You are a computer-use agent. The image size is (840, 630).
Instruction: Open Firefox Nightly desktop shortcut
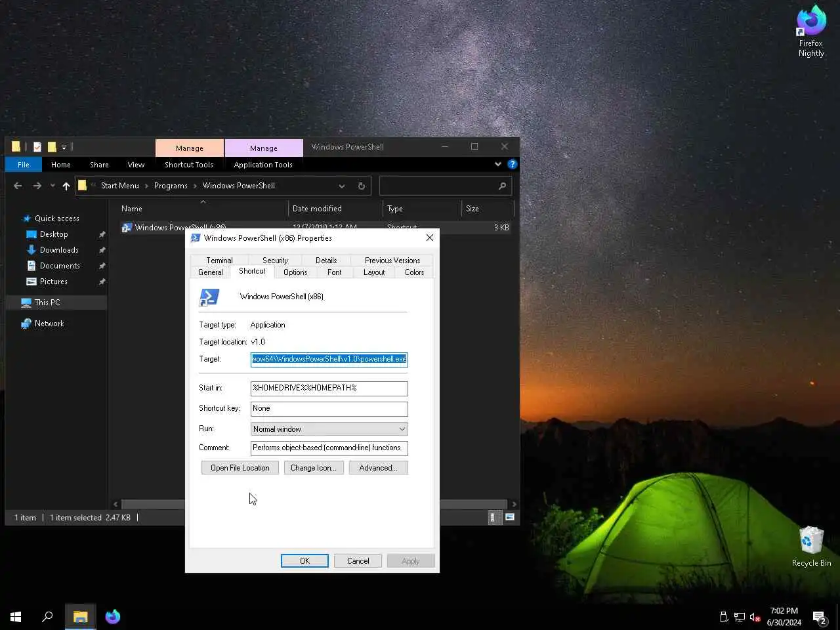click(811, 31)
